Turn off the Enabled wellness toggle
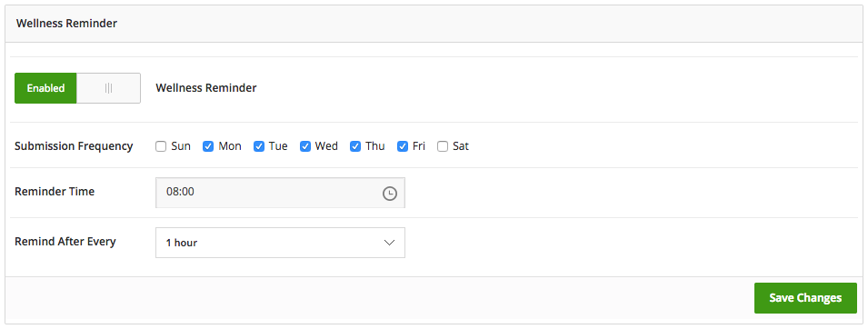 [x=77, y=88]
